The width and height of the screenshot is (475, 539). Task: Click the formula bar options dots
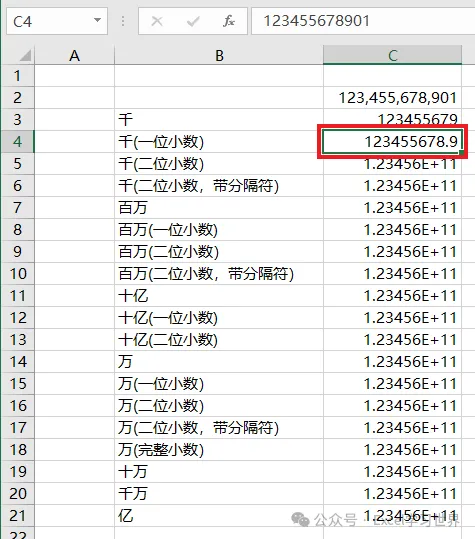[123, 21]
